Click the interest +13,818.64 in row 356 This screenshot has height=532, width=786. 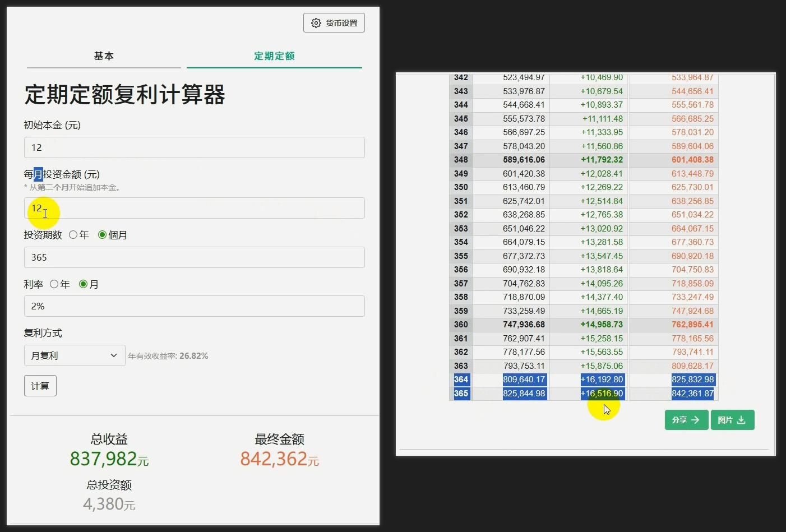(602, 270)
